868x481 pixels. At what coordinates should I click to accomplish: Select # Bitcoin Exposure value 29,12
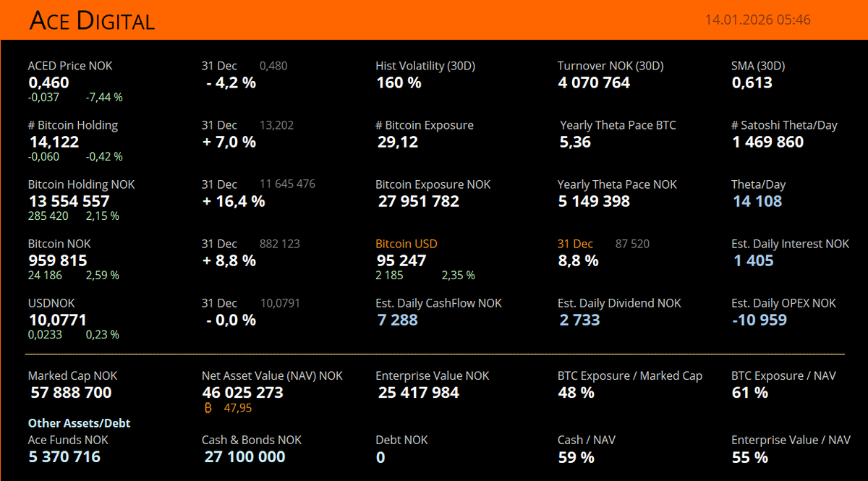[398, 142]
